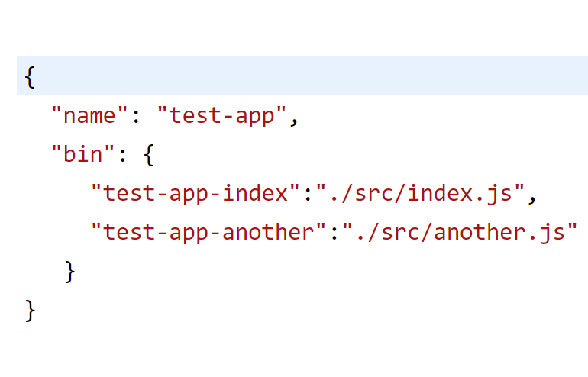588x377 pixels.
Task: Click the final closing curly brace
Action: 30,310
